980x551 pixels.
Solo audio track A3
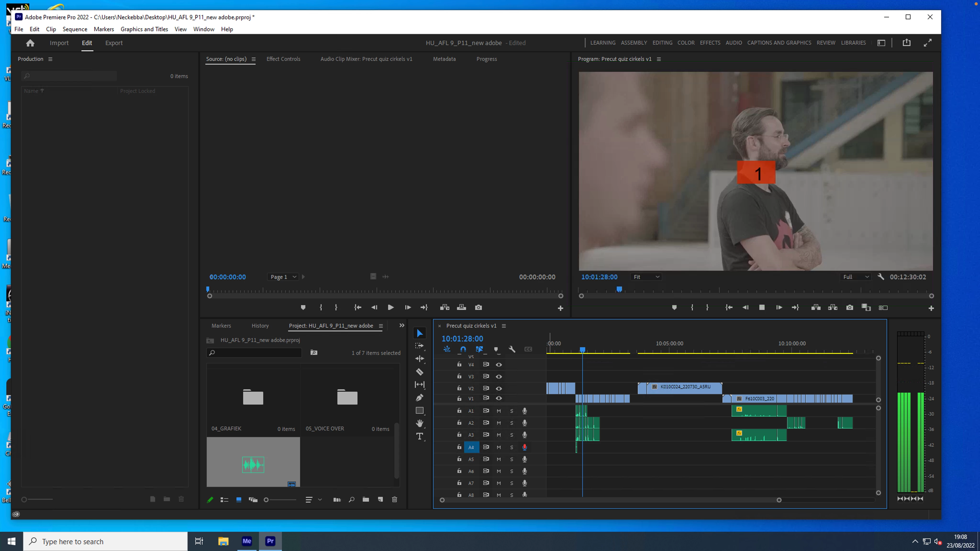coord(512,435)
